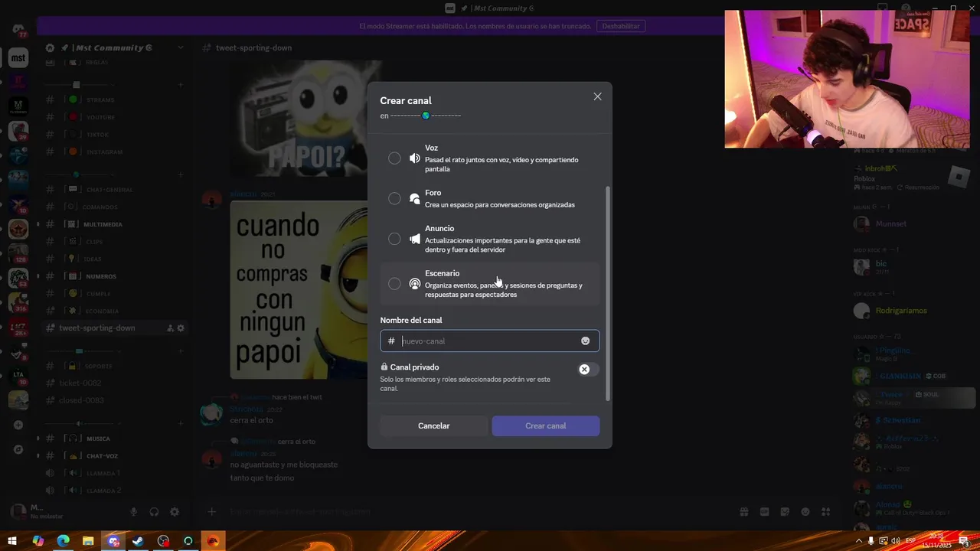Image resolution: width=980 pixels, height=551 pixels.
Task: Open the apps icon in message bar
Action: 825,512
